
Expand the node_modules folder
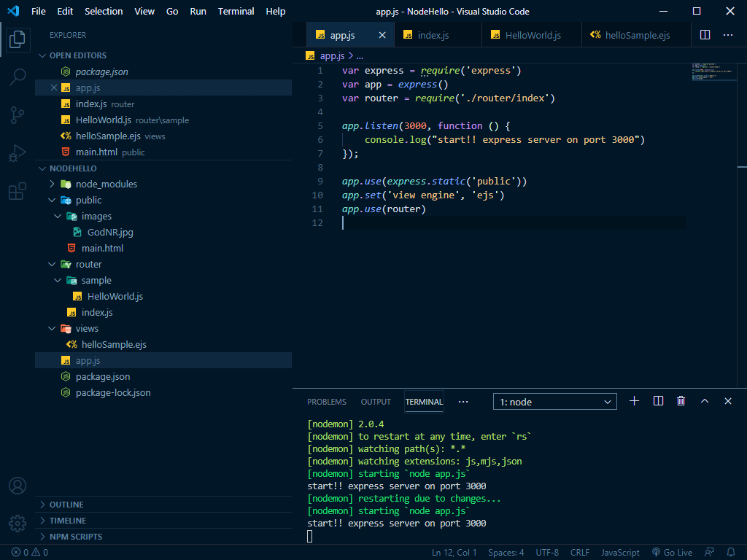point(52,184)
